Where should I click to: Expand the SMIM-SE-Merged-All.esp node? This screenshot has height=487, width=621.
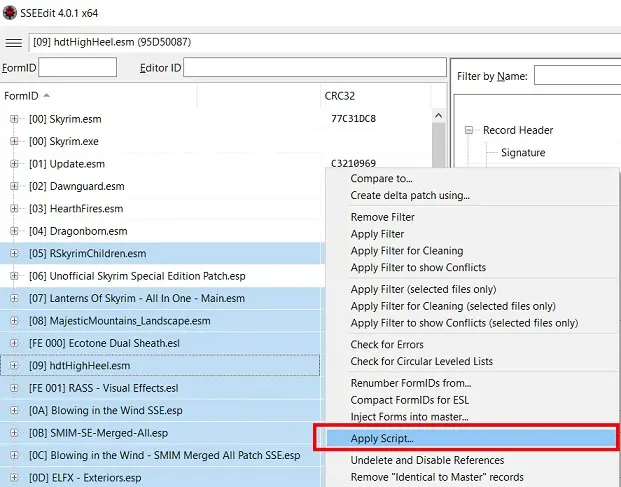click(x=14, y=433)
